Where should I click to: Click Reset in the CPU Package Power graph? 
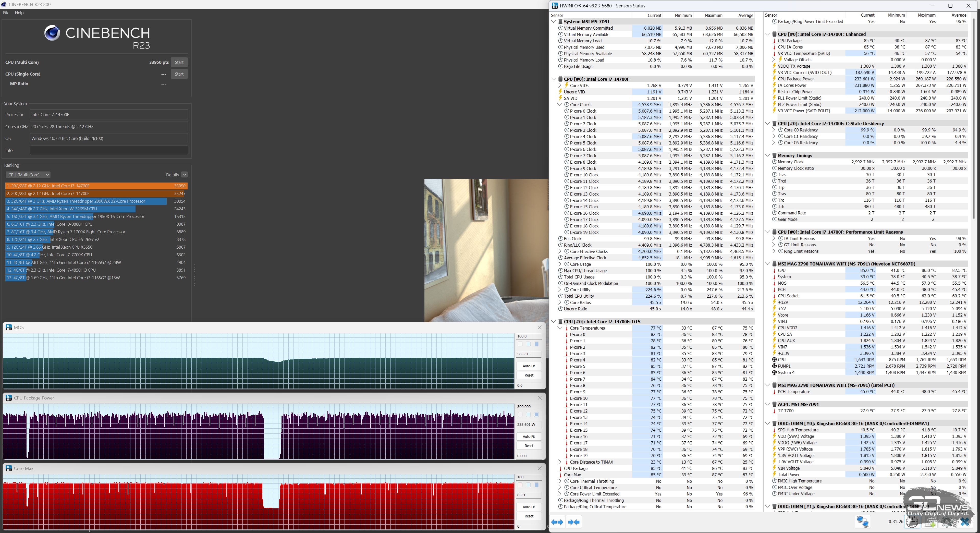coord(529,446)
